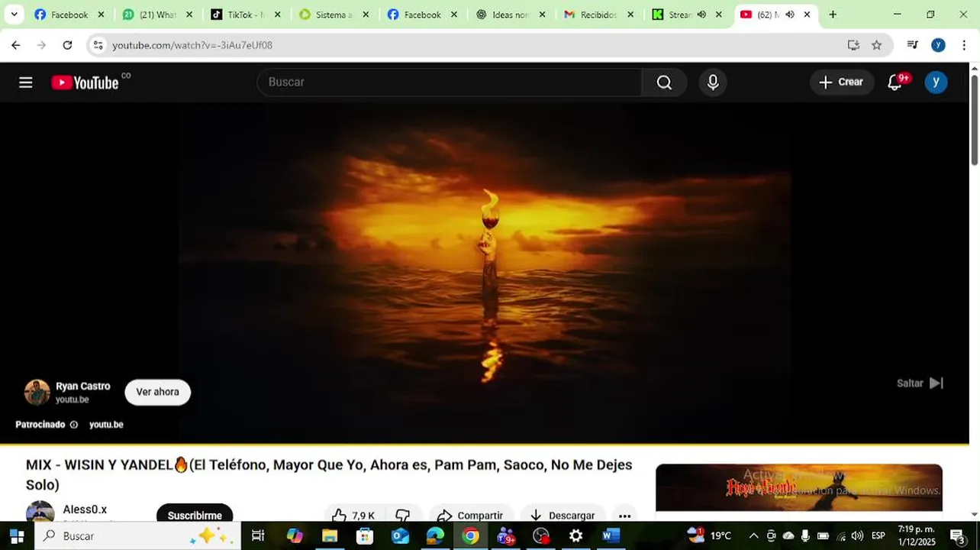The image size is (980, 550).
Task: Open the volume control in tray
Action: 857,536
